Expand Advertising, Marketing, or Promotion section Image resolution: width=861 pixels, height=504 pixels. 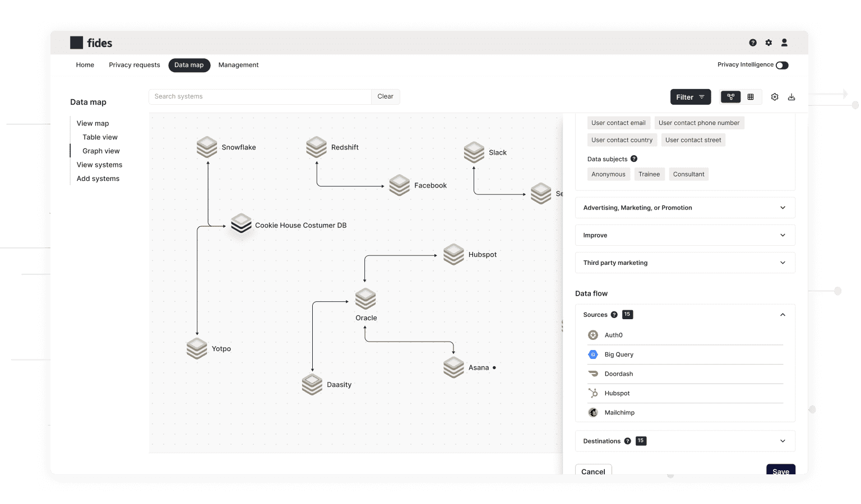(x=685, y=208)
